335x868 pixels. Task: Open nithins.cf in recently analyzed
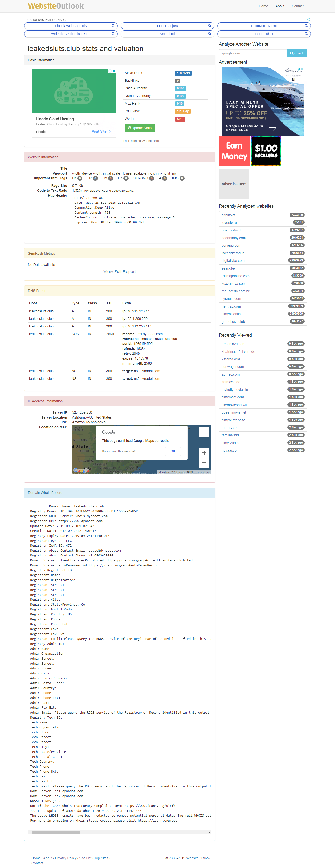(x=228, y=215)
